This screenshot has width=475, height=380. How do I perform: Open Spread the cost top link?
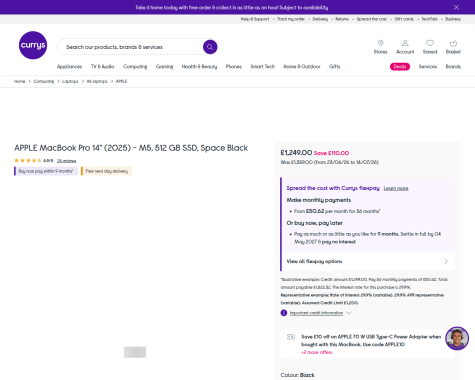click(x=372, y=19)
